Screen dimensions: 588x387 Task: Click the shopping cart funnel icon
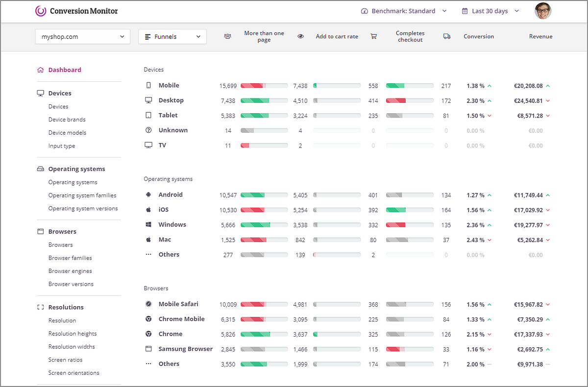pyautogui.click(x=374, y=36)
